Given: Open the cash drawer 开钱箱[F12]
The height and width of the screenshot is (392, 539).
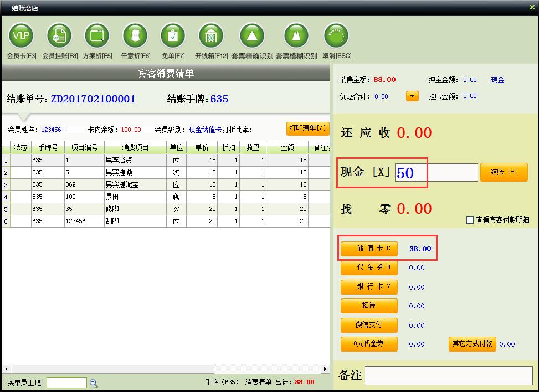Looking at the screenshot, I should pyautogui.click(x=211, y=35).
